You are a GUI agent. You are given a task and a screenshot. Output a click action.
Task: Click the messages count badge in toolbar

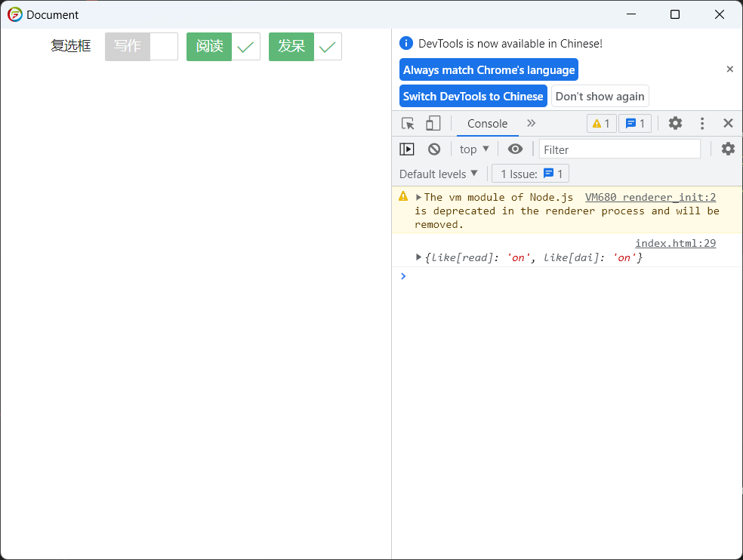point(635,124)
